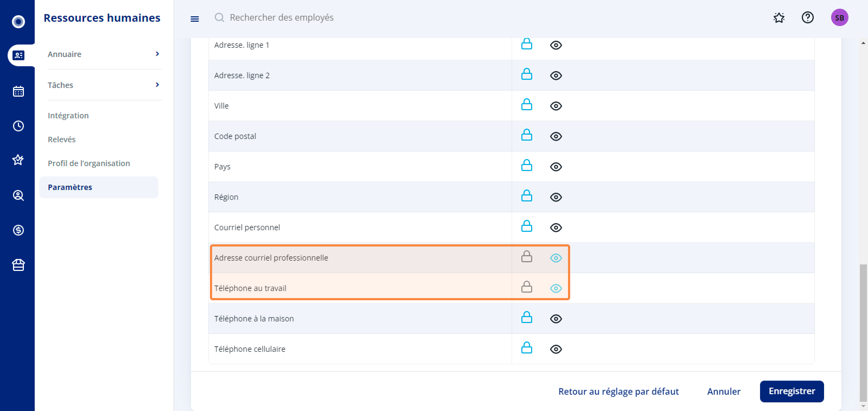Toggle visibility eye for Adresse. ligne 2
This screenshot has width=868, height=411.
pos(556,75)
